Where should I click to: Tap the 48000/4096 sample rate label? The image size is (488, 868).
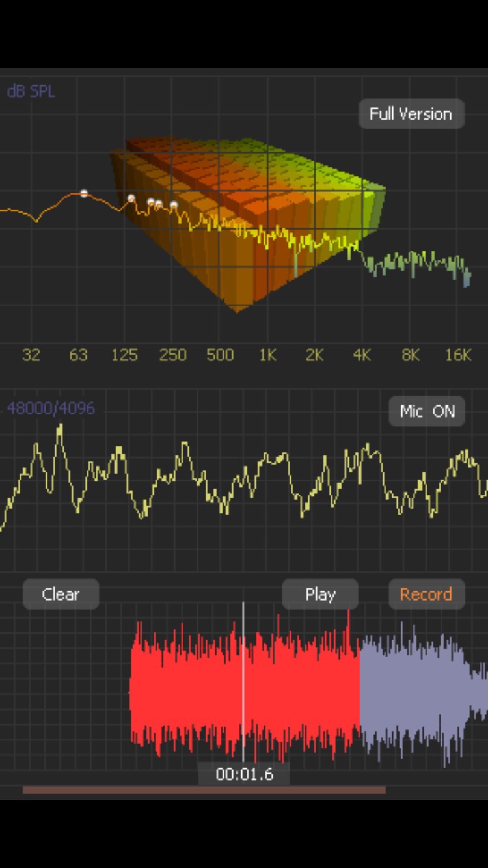tap(51, 409)
